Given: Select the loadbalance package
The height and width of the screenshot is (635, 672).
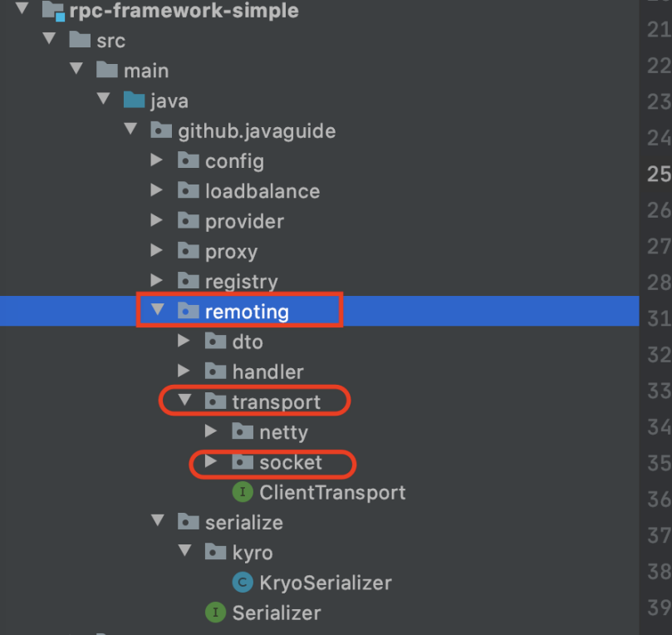Looking at the screenshot, I should [x=262, y=191].
